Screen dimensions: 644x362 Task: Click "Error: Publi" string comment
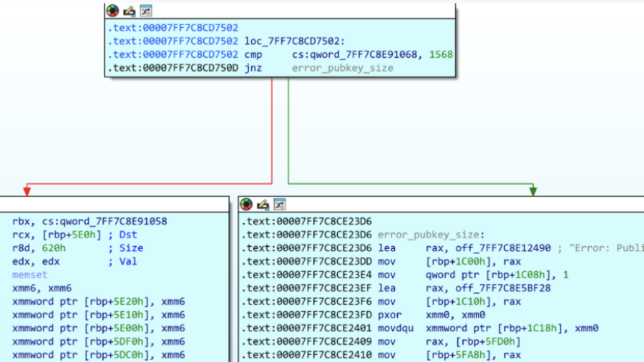(x=606, y=248)
